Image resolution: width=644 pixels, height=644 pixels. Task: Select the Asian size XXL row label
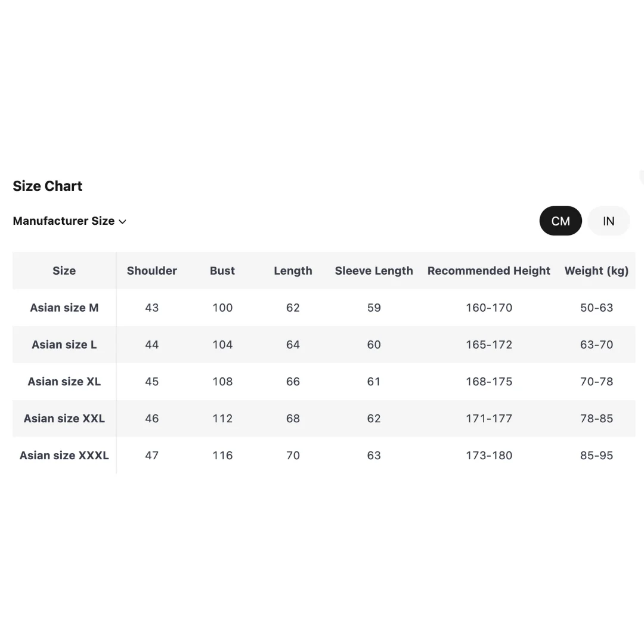(64, 419)
